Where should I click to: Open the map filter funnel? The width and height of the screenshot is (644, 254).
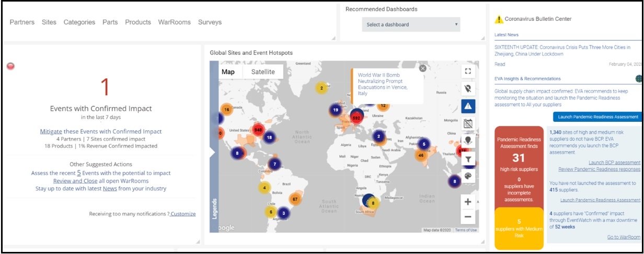point(468,158)
